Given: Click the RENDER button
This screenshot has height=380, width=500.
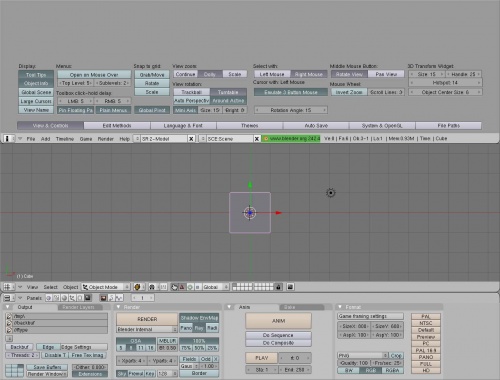Looking at the screenshot, I should [x=147, y=319].
